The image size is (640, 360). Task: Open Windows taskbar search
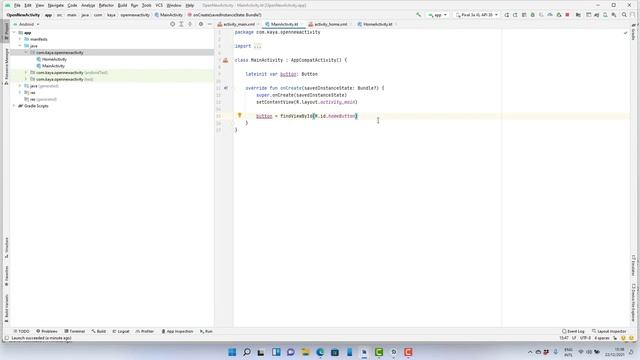coord(247,352)
